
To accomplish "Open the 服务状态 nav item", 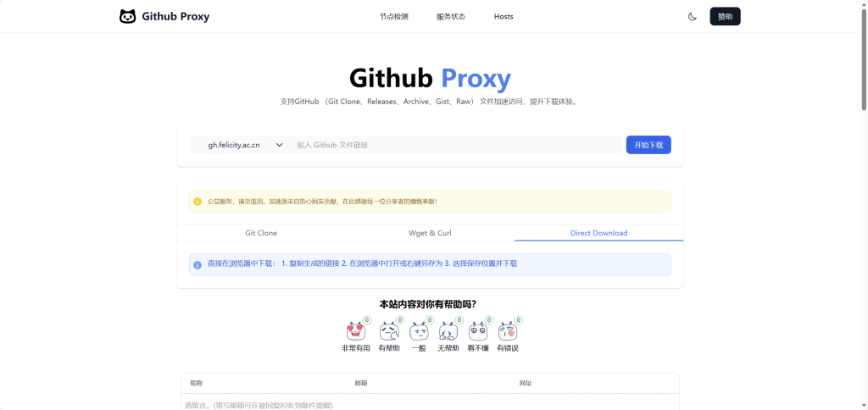I will [x=451, y=17].
